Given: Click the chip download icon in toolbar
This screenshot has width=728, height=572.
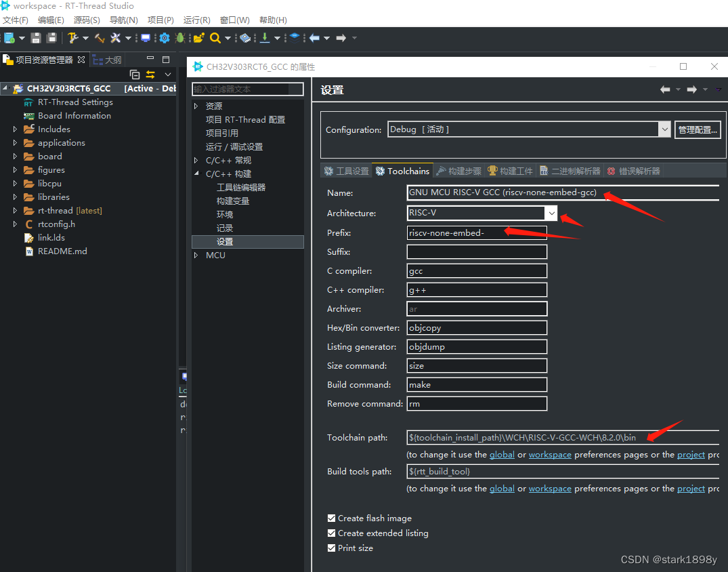Looking at the screenshot, I should (244, 38).
